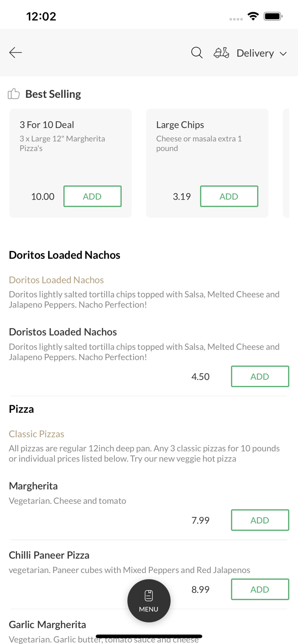Tap the back arrow to return
This screenshot has width=298, height=644.
pos(15,52)
